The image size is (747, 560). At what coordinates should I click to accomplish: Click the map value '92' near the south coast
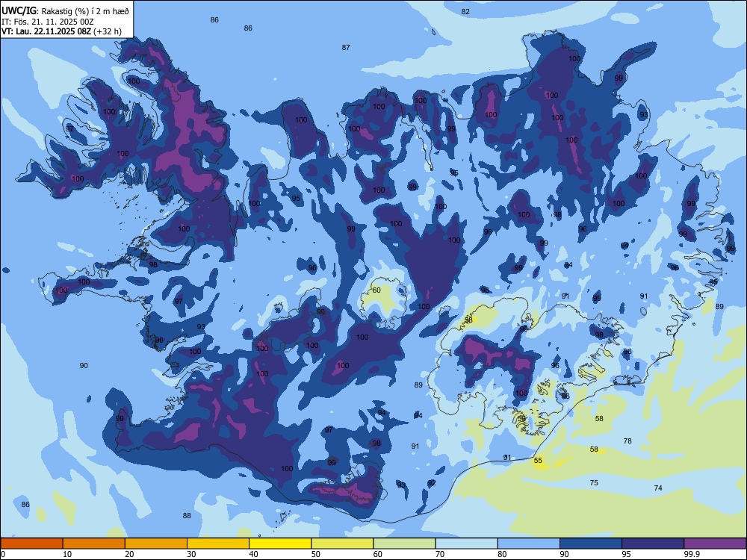click(432, 483)
